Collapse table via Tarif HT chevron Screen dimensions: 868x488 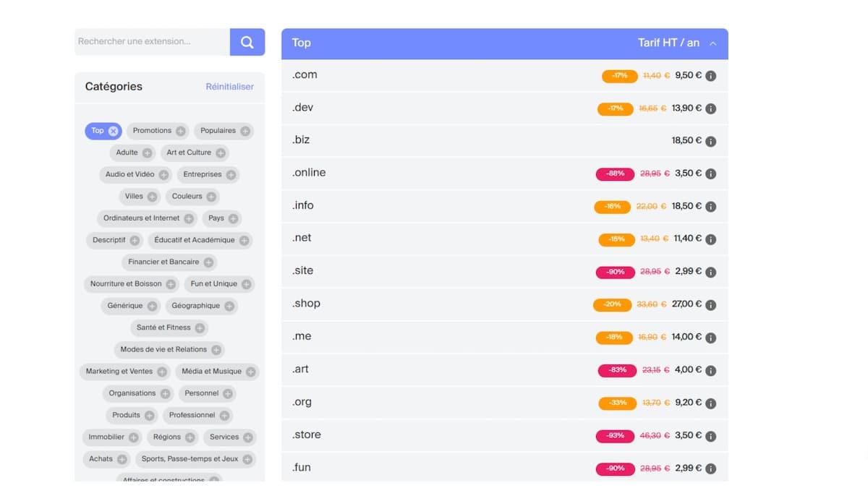[x=713, y=43]
